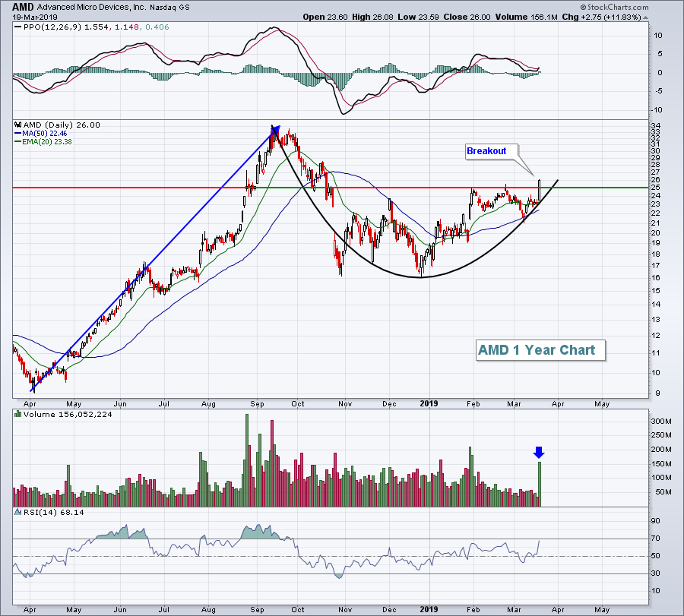The width and height of the screenshot is (684, 616).
Task: Click the 34 mark on the price axis
Action: [x=656, y=126]
